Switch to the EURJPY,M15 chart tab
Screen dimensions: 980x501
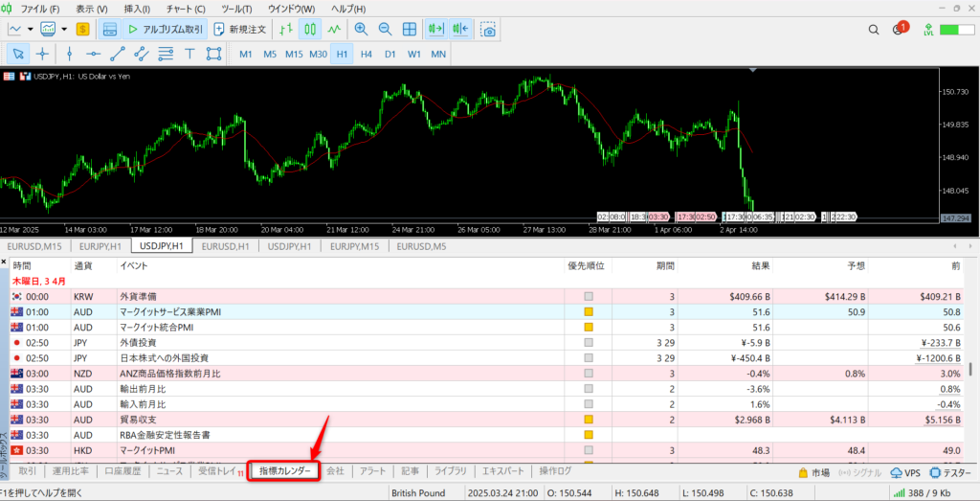[x=354, y=246]
